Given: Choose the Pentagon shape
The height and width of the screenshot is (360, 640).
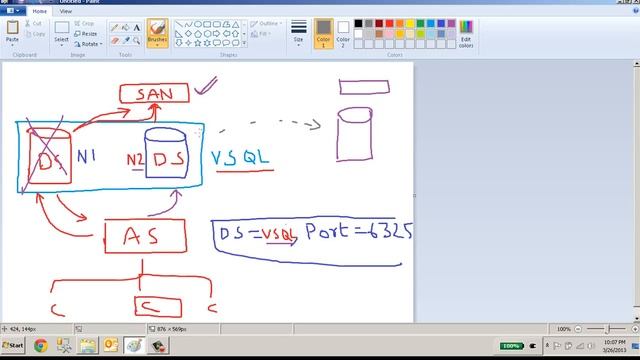Looking at the screenshot, I should [x=198, y=34].
